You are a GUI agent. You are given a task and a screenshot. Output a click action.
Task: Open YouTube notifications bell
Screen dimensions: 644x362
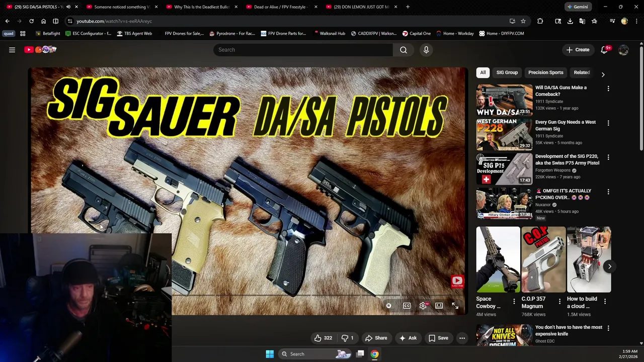[x=605, y=50]
